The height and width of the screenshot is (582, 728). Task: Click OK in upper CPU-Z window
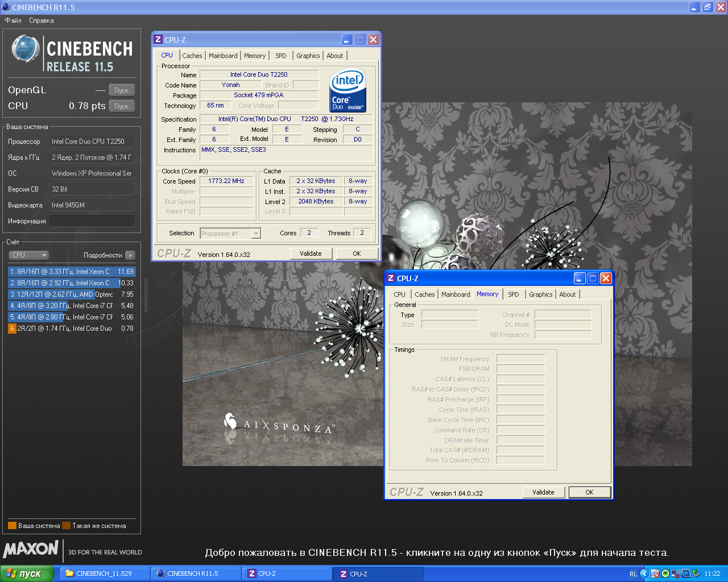(x=357, y=253)
